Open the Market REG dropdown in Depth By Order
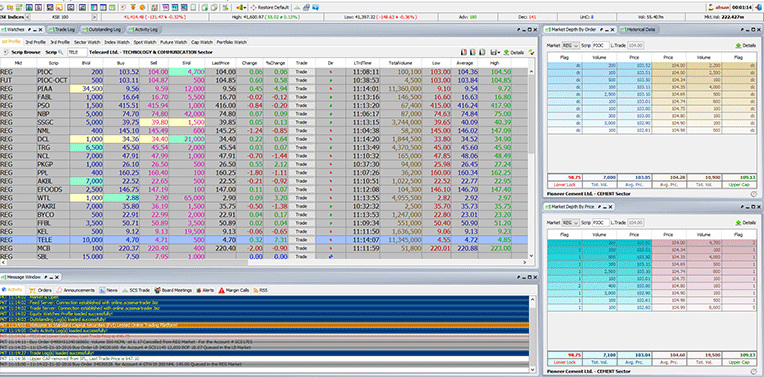This screenshot has height=377, width=764. pos(571,45)
